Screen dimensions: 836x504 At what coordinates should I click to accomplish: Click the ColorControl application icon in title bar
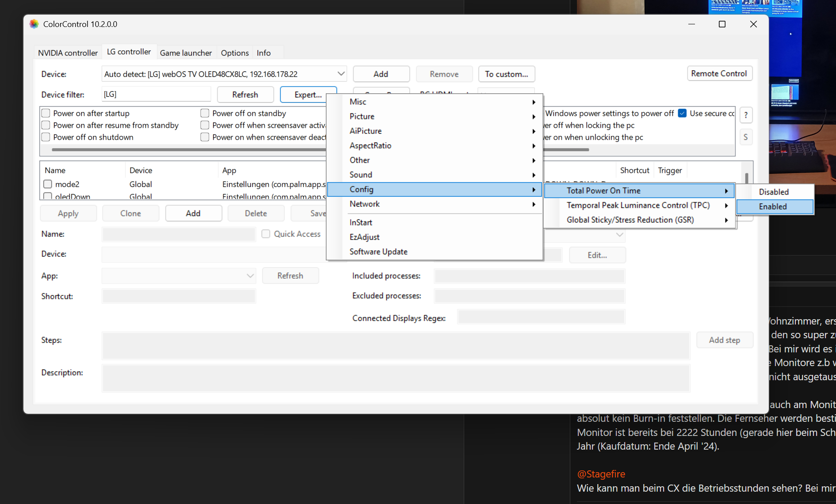34,24
